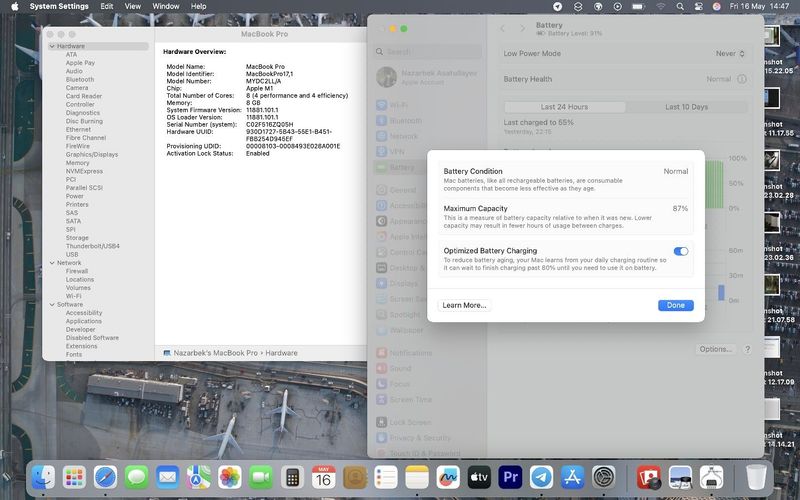Open Preview app in the Dock
Screen dimensions: 800x500
[x=680, y=478]
